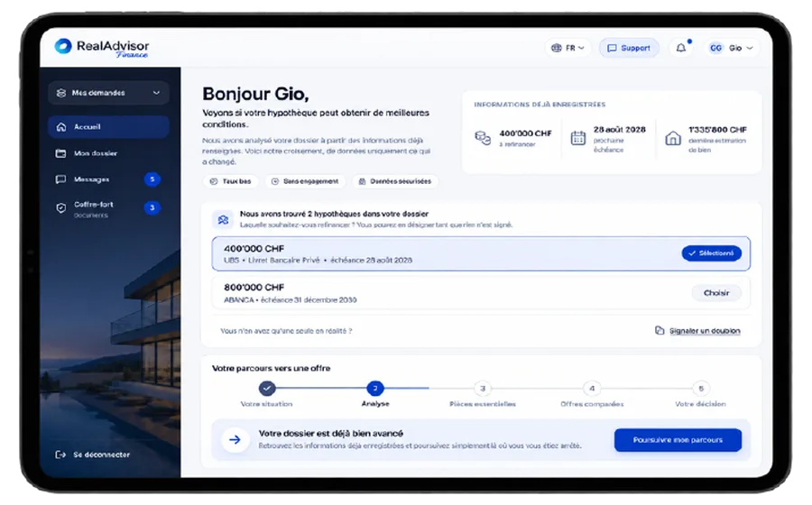Screen dimensions: 812x505
Task: Click the Signaler un doublon link
Action: [x=705, y=331]
